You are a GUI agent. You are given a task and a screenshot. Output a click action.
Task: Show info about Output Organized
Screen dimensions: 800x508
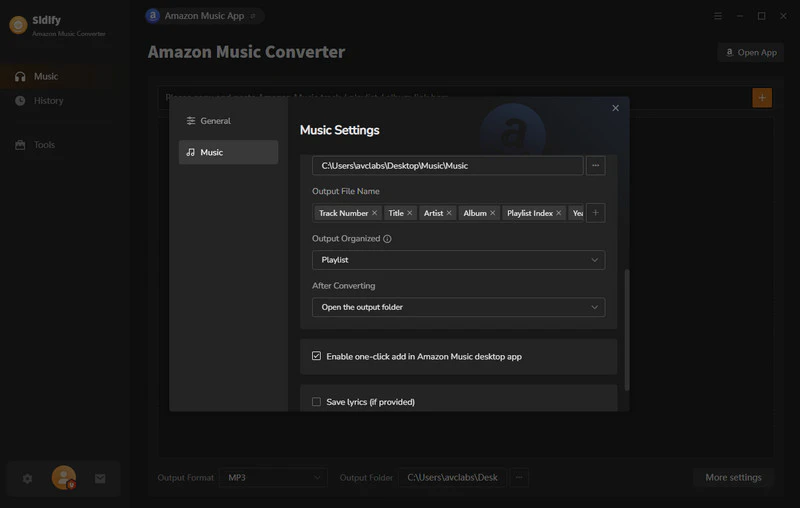pyautogui.click(x=387, y=239)
